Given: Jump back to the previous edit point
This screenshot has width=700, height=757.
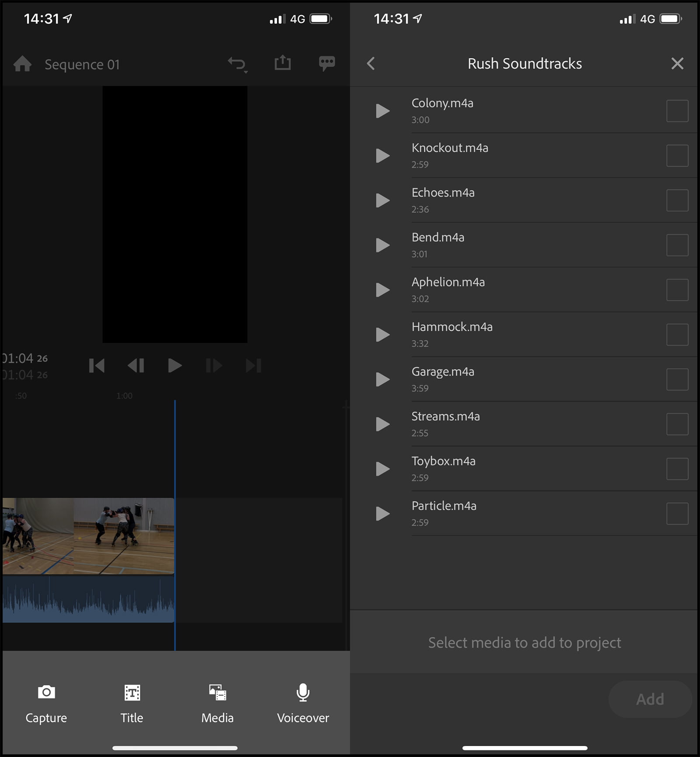Looking at the screenshot, I should tap(97, 366).
